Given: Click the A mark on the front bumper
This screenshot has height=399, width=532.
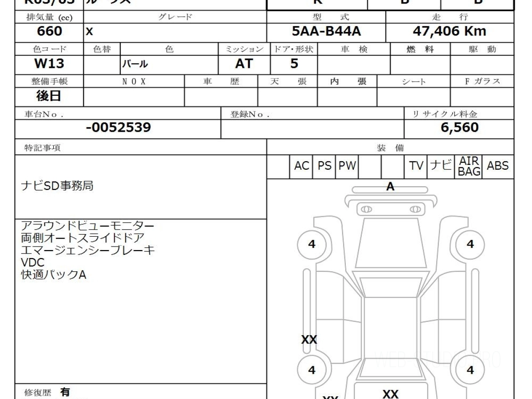Looking at the screenshot, I should tap(390, 187).
